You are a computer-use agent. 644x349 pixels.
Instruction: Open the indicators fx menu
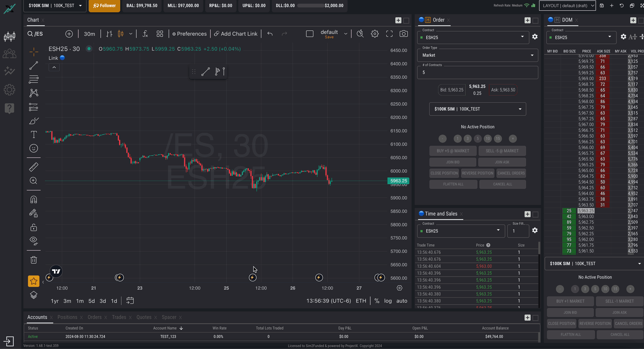click(145, 34)
